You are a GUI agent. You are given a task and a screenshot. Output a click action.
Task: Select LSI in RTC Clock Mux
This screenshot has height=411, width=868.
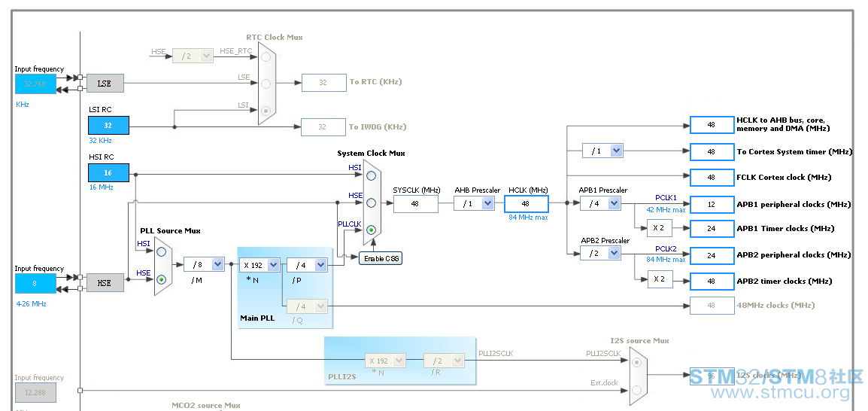pos(266,110)
